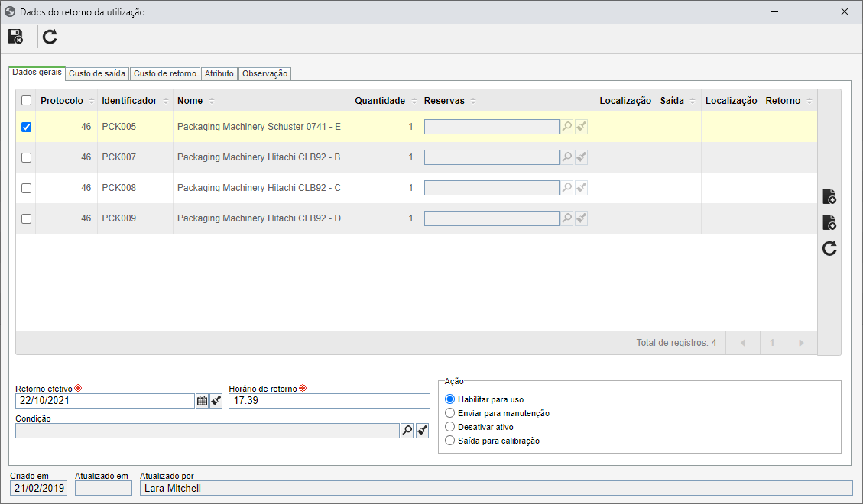This screenshot has height=504, width=863.
Task: Search for a Condição value
Action: [407, 431]
